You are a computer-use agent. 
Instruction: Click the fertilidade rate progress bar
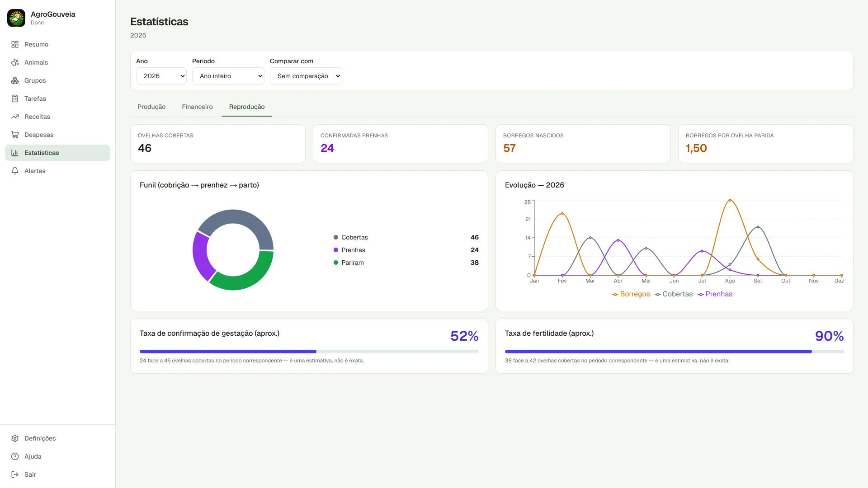pyautogui.click(x=675, y=352)
